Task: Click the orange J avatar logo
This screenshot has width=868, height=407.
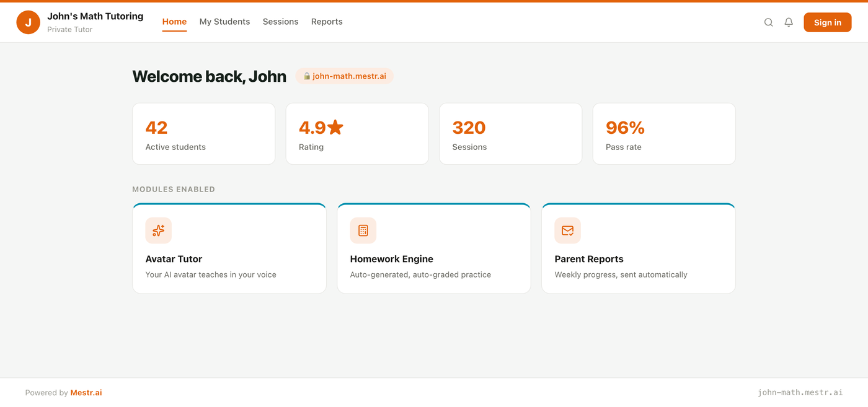Action: (x=28, y=22)
